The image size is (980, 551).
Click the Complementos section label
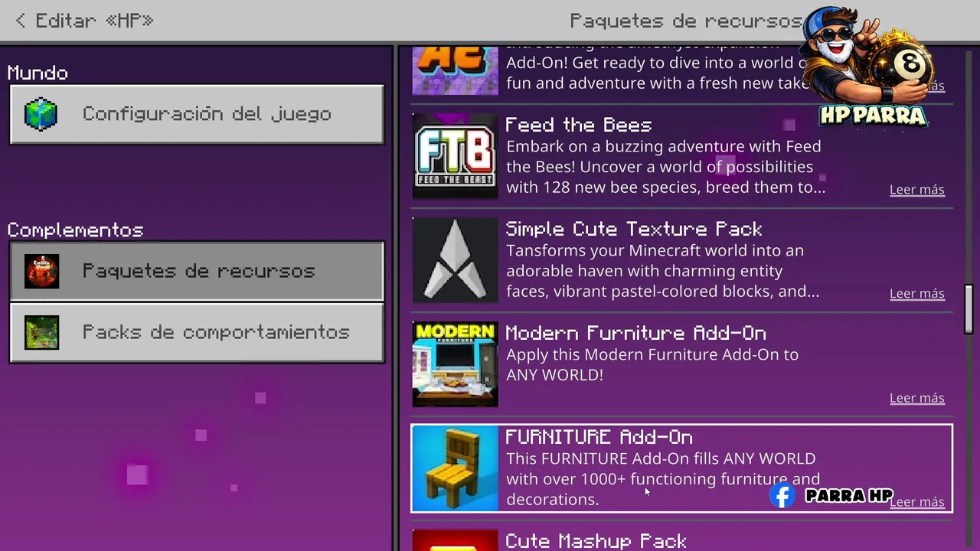(75, 230)
